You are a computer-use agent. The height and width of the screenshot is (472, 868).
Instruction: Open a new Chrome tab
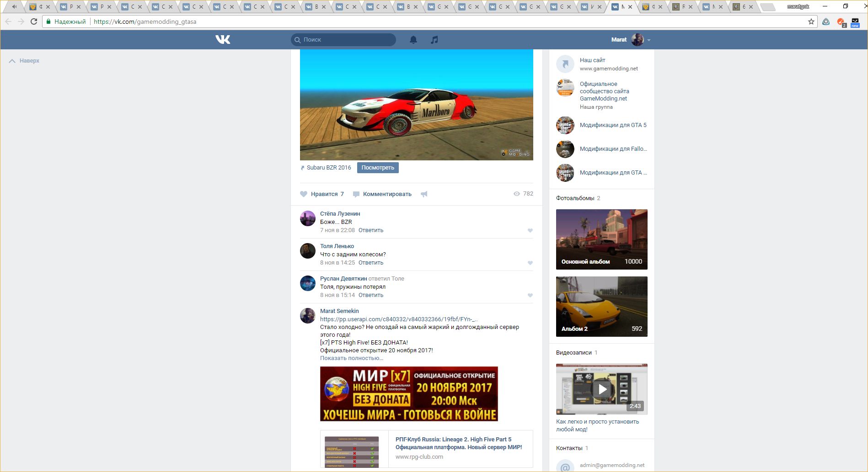click(768, 7)
